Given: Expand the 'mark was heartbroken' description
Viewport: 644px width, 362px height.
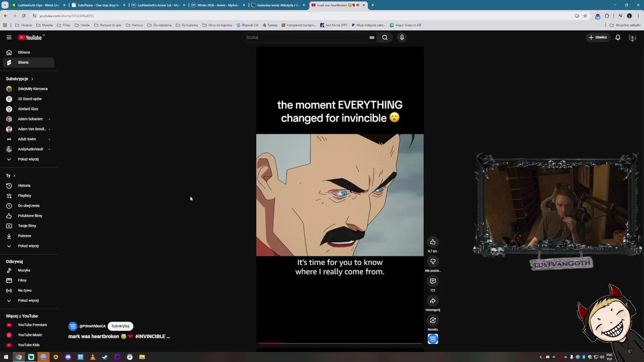Looking at the screenshot, I should tap(119, 336).
